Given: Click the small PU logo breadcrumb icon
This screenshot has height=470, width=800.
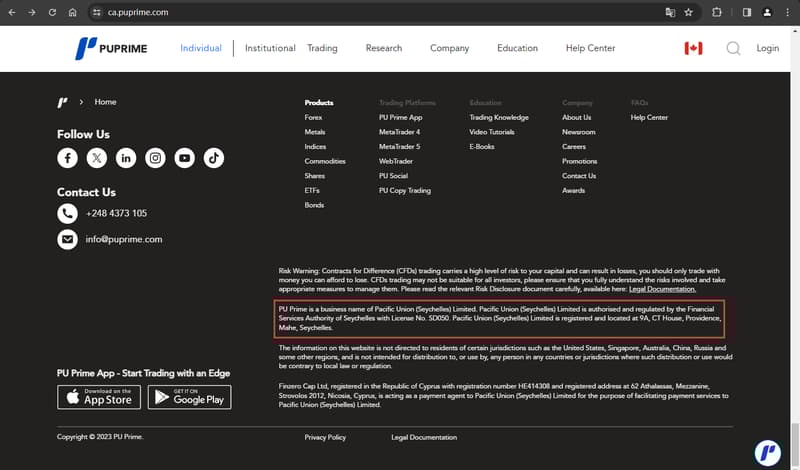Looking at the screenshot, I should (x=62, y=103).
